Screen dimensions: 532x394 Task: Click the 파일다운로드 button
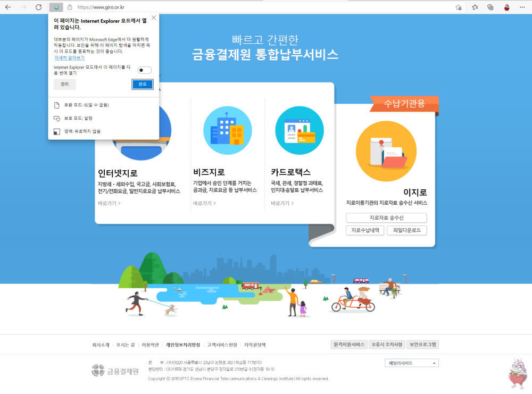(x=407, y=230)
